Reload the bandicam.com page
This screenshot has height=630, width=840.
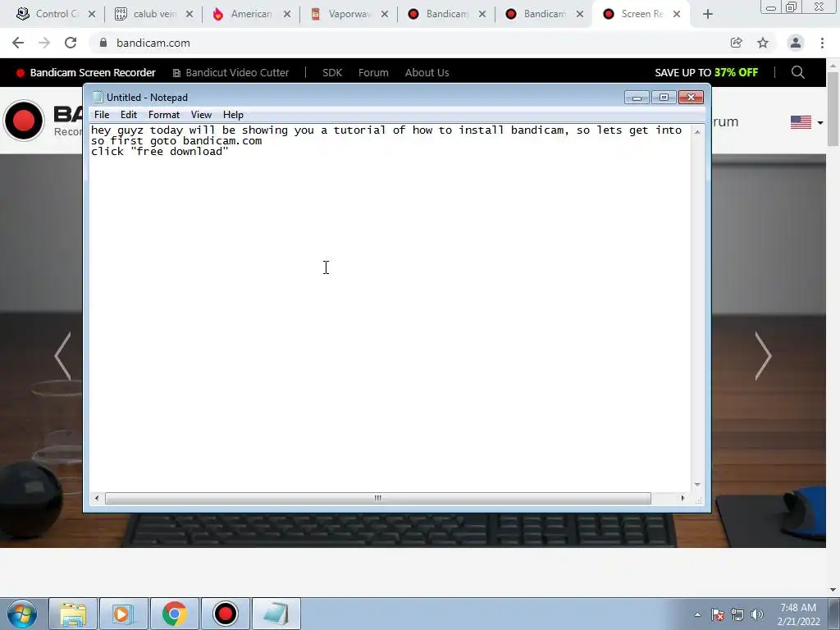(71, 43)
